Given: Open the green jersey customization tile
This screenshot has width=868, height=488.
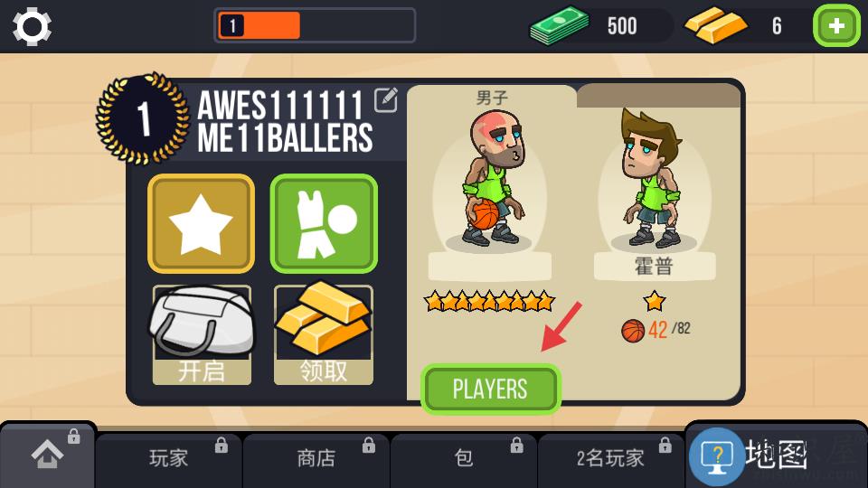Looking at the screenshot, I should [x=324, y=223].
